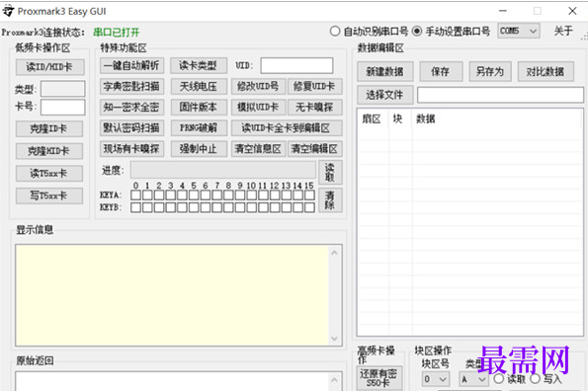The width and height of the screenshot is (588, 391).
Task: Click 还原有密S50卡 button
Action: pyautogui.click(x=378, y=378)
